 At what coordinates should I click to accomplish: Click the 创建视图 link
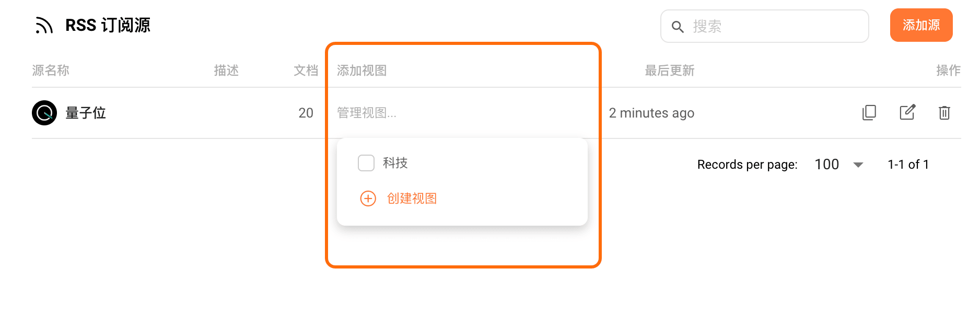point(412,199)
